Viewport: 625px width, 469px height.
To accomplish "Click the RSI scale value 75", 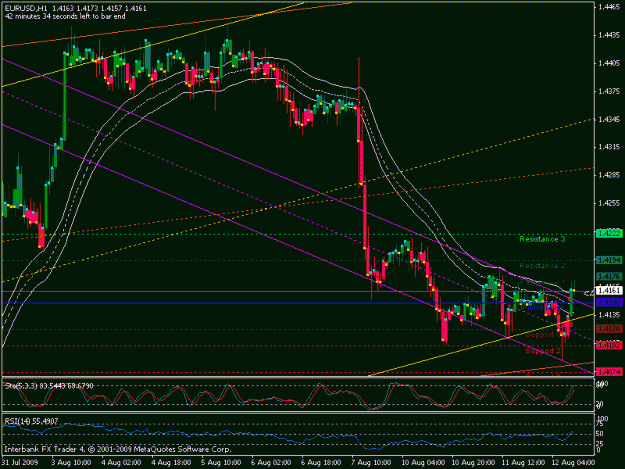I will tap(601, 425).
